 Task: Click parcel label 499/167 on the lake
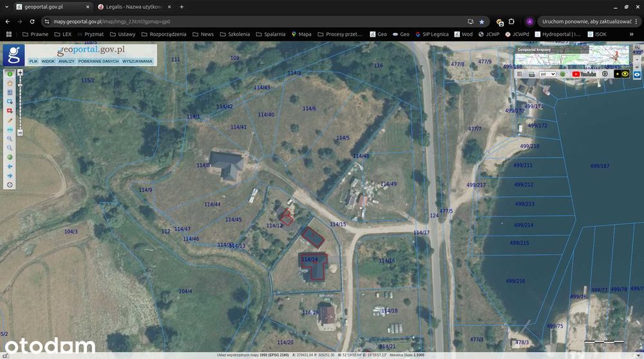pyautogui.click(x=600, y=166)
